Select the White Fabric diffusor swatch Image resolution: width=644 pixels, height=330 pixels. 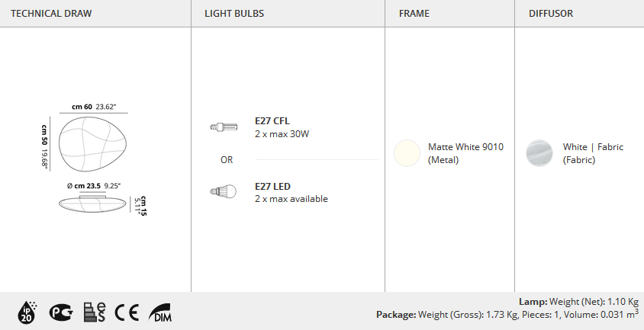pos(539,153)
